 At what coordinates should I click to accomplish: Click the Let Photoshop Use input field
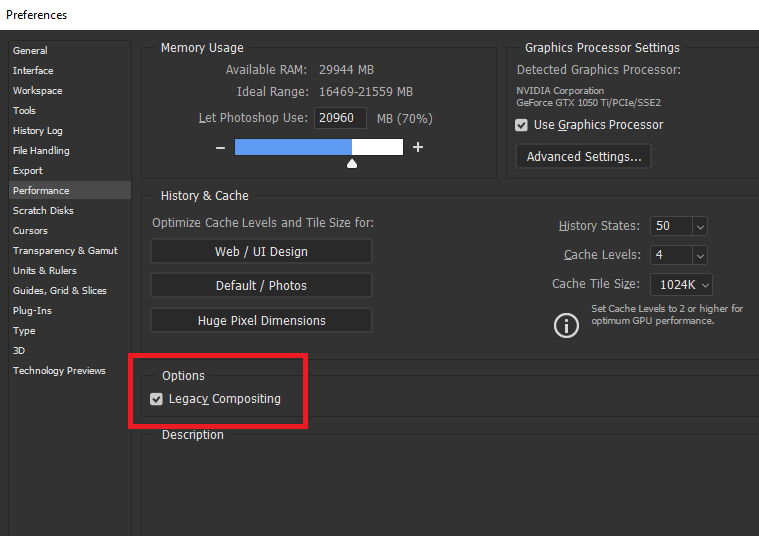click(x=340, y=118)
